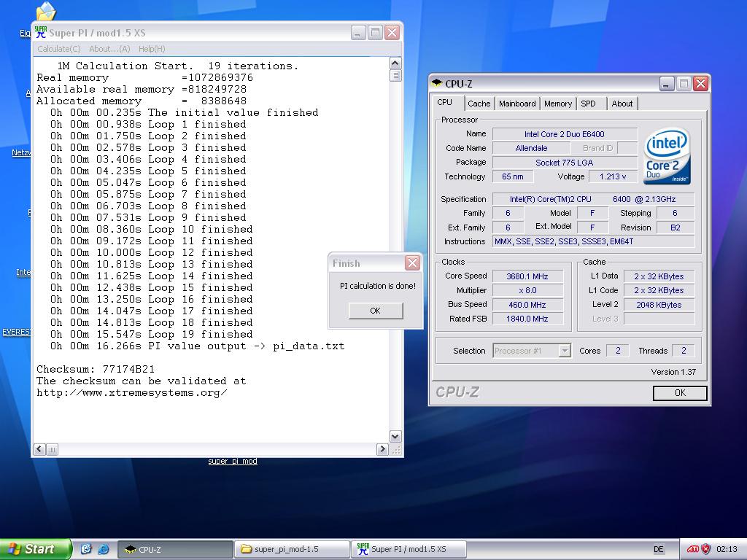Click the Cores value field

coord(618,351)
